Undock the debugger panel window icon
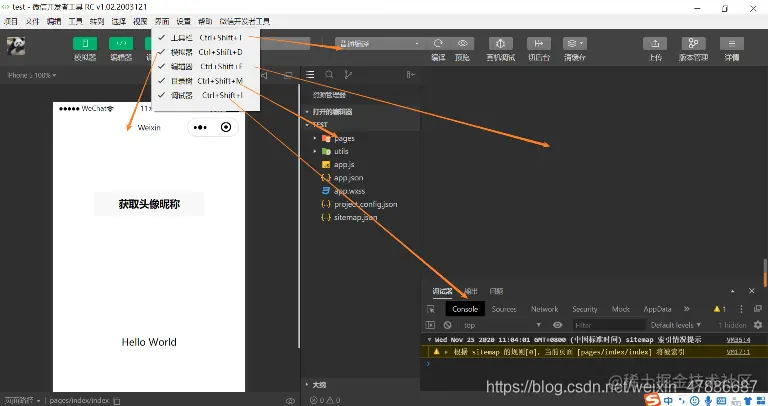 [x=757, y=309]
